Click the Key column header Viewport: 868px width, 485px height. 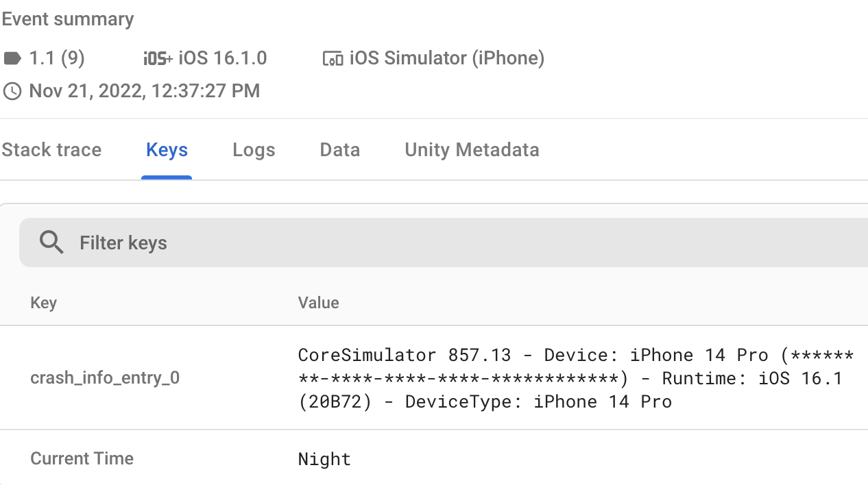tap(43, 303)
